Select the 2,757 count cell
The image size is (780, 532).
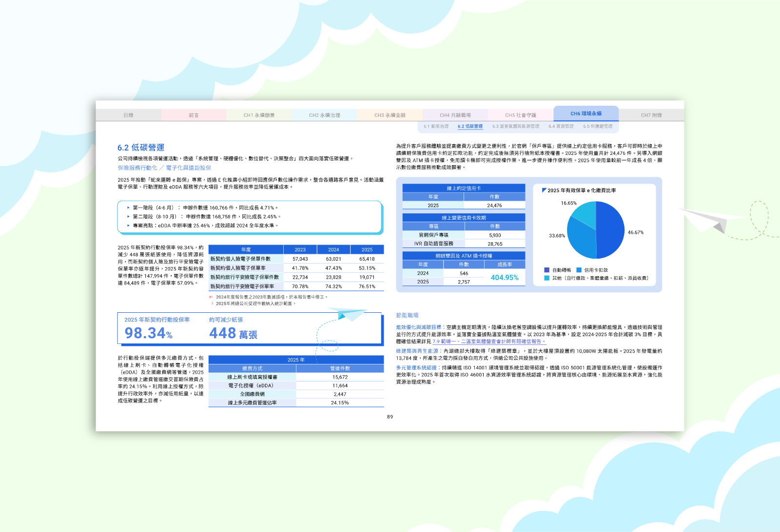point(464,282)
